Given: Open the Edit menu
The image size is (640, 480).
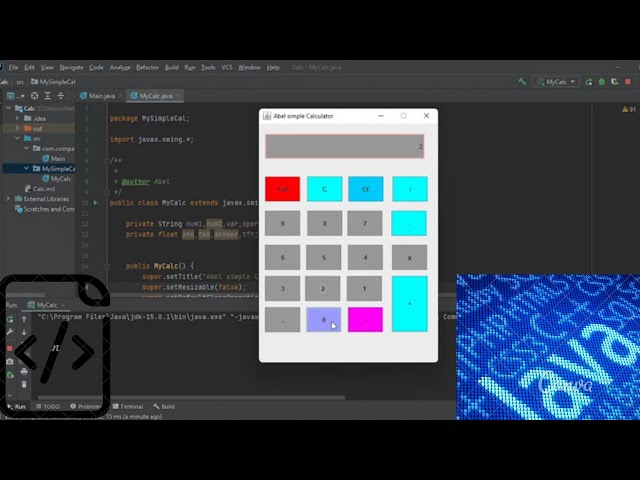Looking at the screenshot, I should click(x=29, y=67).
